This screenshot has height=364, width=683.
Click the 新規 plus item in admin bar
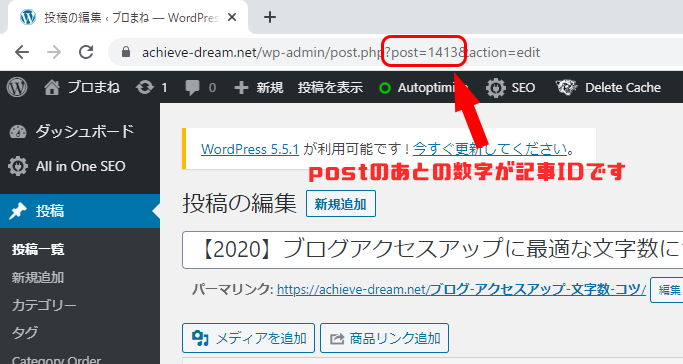[259, 88]
